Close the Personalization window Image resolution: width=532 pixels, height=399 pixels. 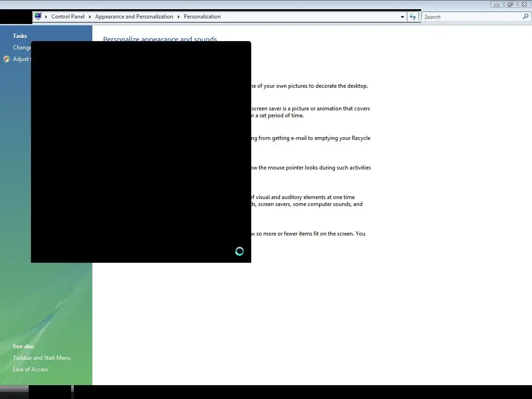point(524,5)
